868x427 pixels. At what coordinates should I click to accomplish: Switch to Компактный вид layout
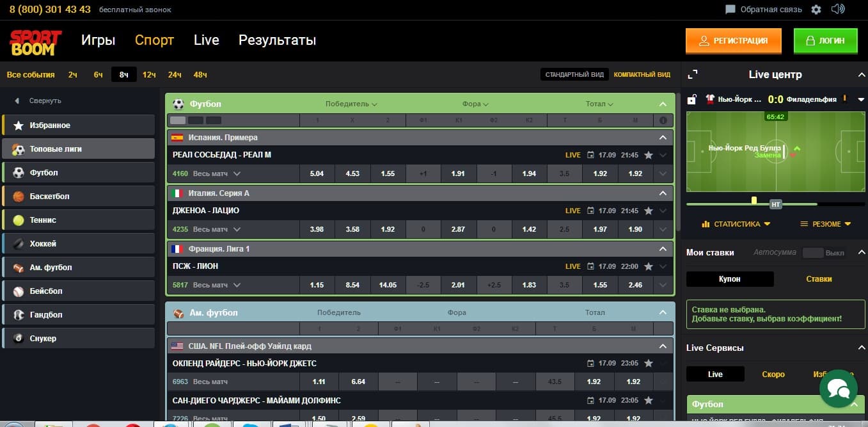click(x=642, y=75)
